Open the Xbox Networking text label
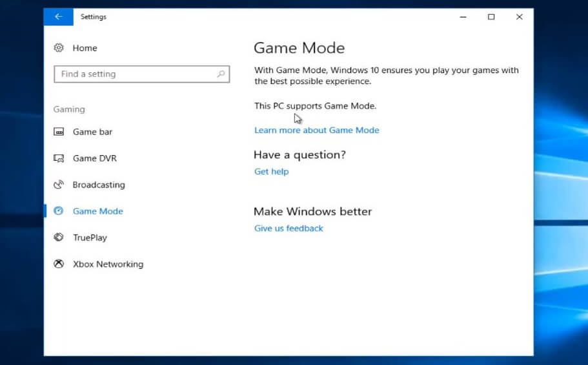The image size is (588, 365). [x=108, y=264]
